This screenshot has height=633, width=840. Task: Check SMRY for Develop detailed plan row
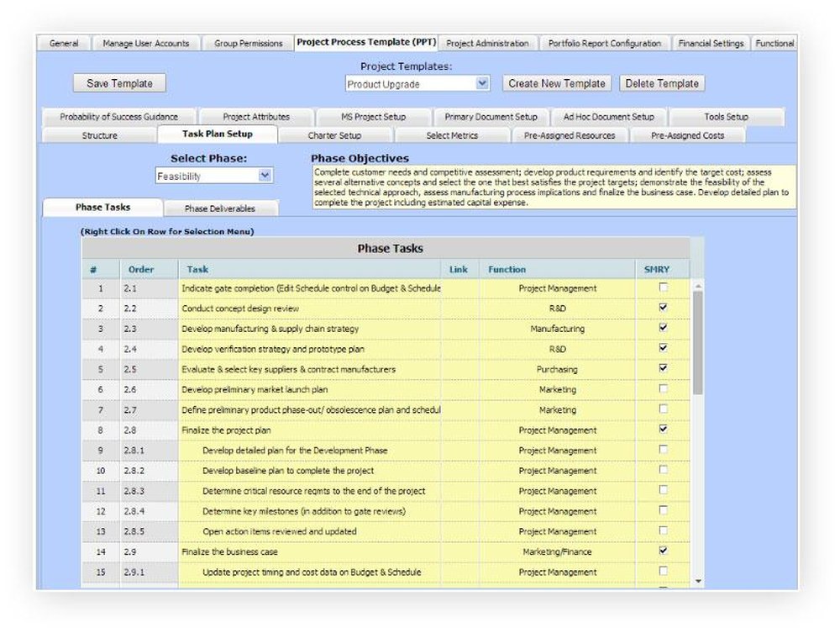coord(664,449)
